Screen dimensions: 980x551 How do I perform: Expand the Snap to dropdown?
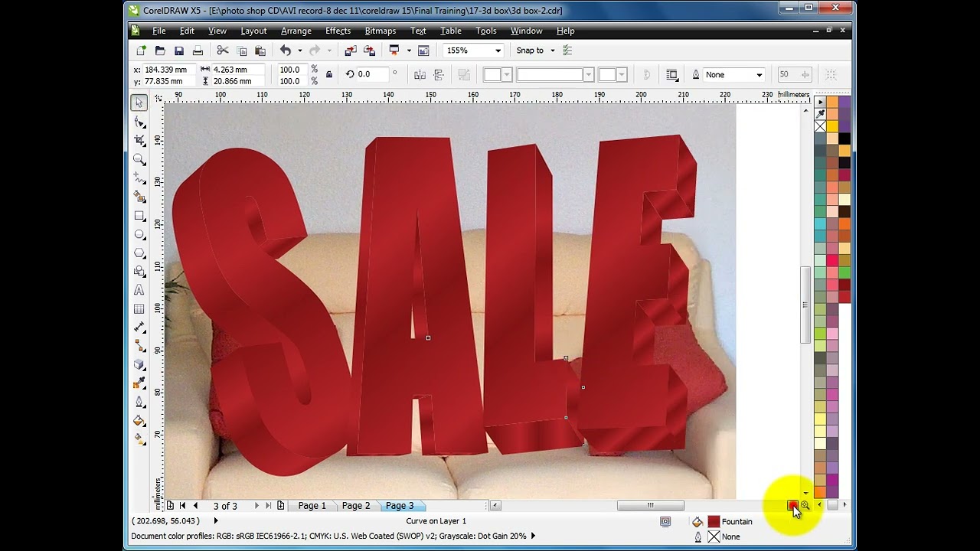[552, 51]
